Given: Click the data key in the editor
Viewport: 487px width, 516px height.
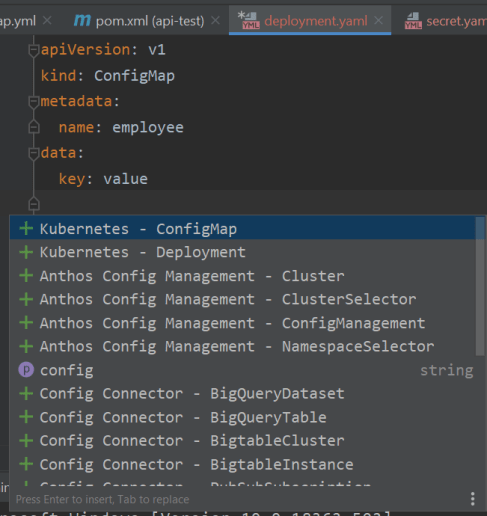Looking at the screenshot, I should click(x=58, y=153).
